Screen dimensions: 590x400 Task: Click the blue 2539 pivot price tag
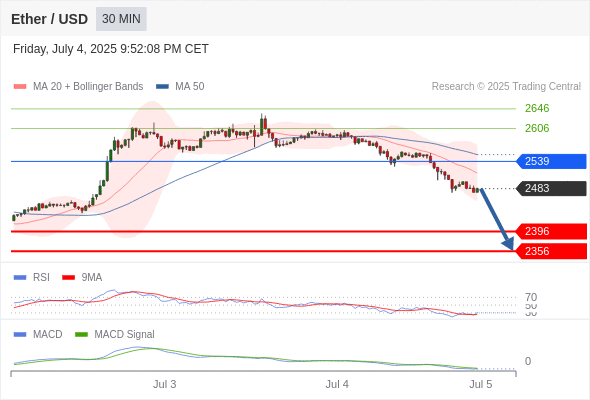pos(551,161)
